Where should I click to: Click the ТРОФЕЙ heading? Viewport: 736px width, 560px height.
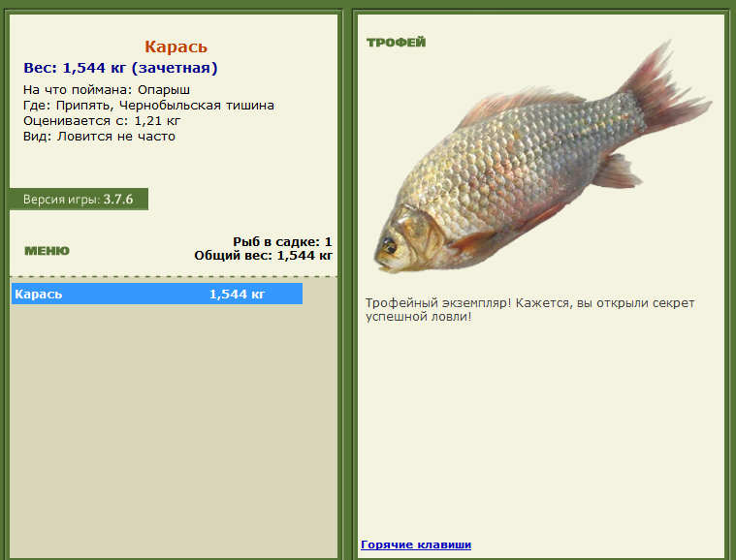(396, 43)
